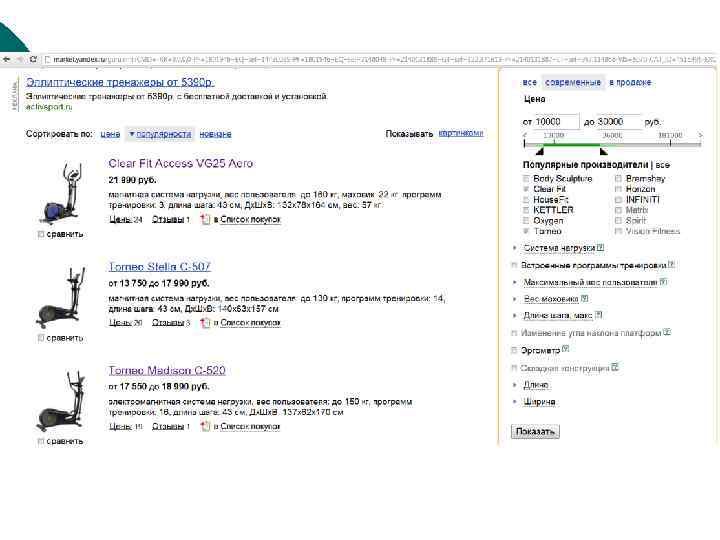
Task: Tick compare checkbox for Clear Fit Access VG25
Action: [x=41, y=234]
